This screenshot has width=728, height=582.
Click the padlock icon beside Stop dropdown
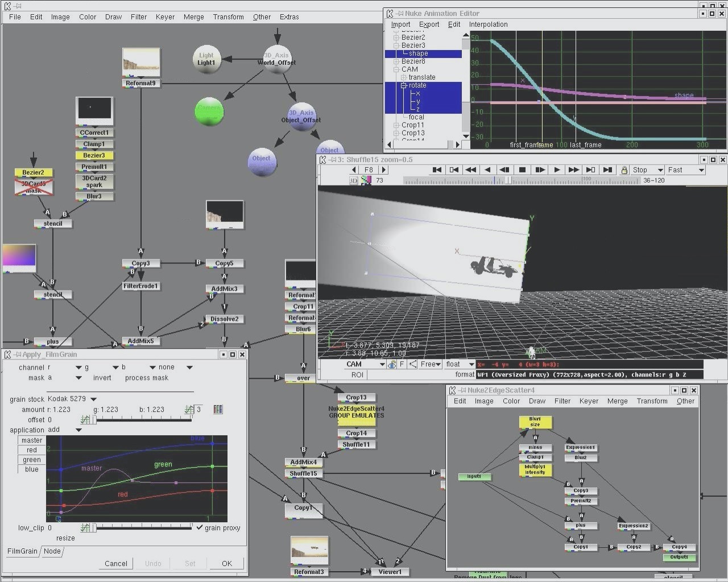(624, 170)
